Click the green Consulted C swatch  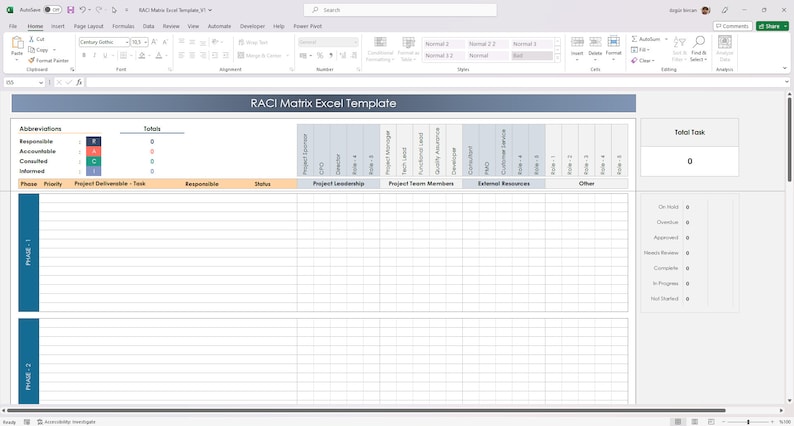(94, 161)
